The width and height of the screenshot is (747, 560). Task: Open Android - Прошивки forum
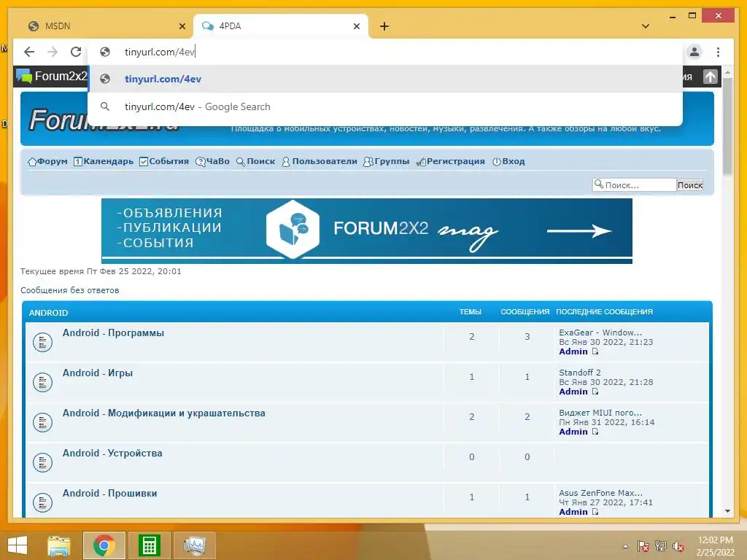click(x=109, y=493)
